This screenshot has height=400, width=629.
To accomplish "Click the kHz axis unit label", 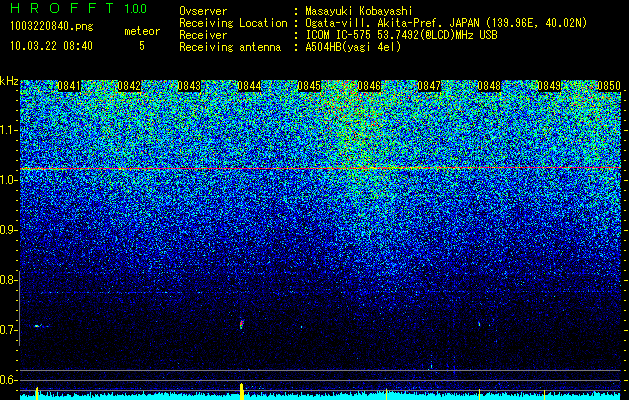I will click(9, 81).
